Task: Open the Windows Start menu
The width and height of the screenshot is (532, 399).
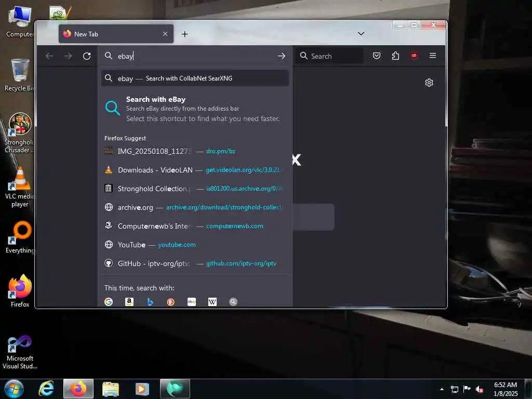Action: pos(14,389)
